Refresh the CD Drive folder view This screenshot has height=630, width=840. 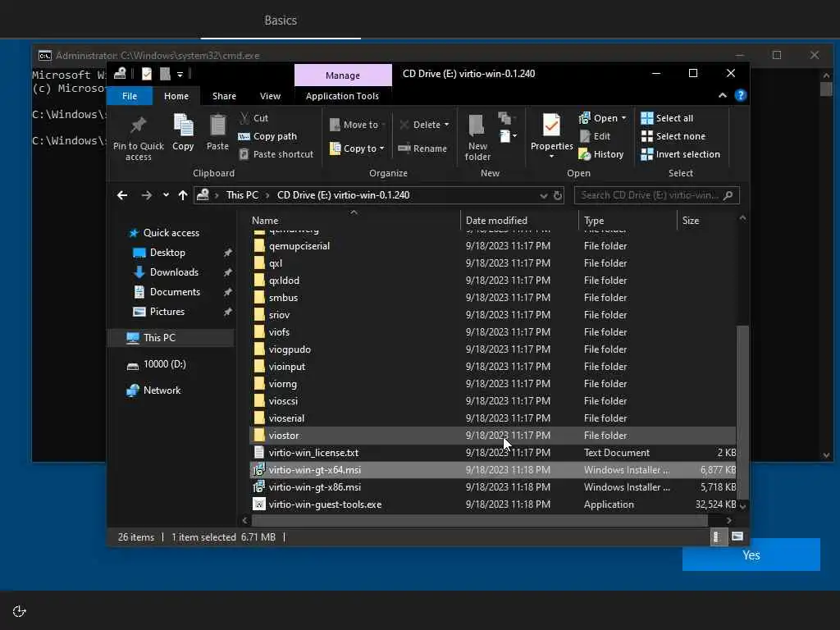(x=558, y=195)
